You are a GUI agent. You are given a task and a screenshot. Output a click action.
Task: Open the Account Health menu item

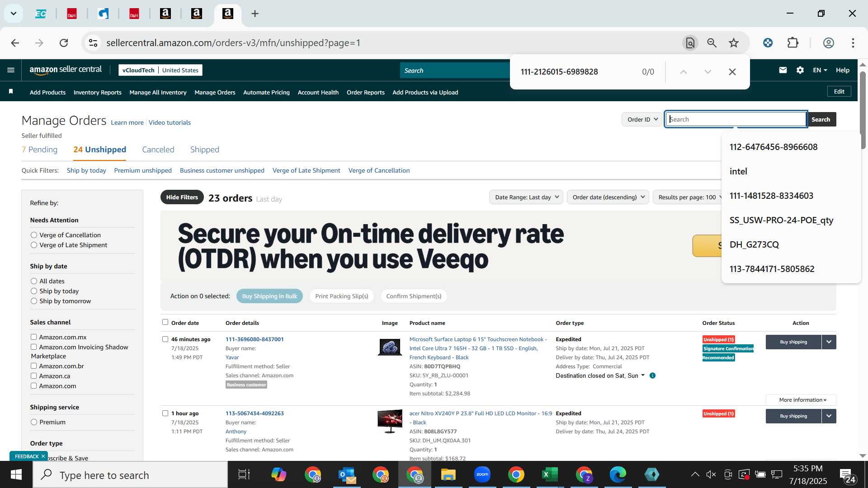point(318,92)
